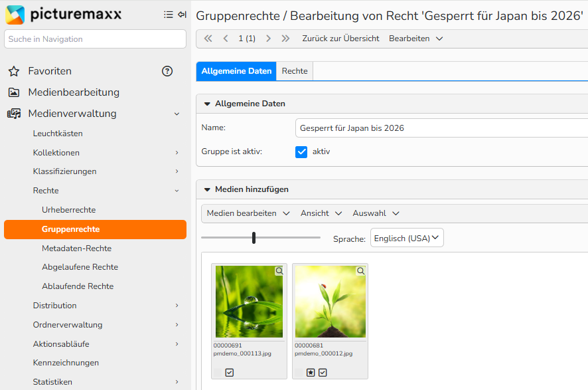
Task: Click the Medienverwaltung media icon
Action: [14, 114]
